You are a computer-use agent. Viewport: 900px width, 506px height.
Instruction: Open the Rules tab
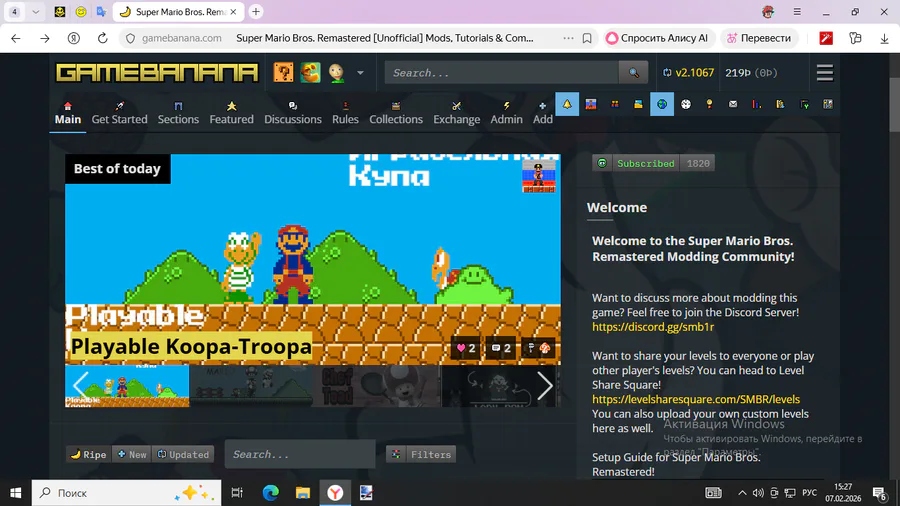point(345,112)
